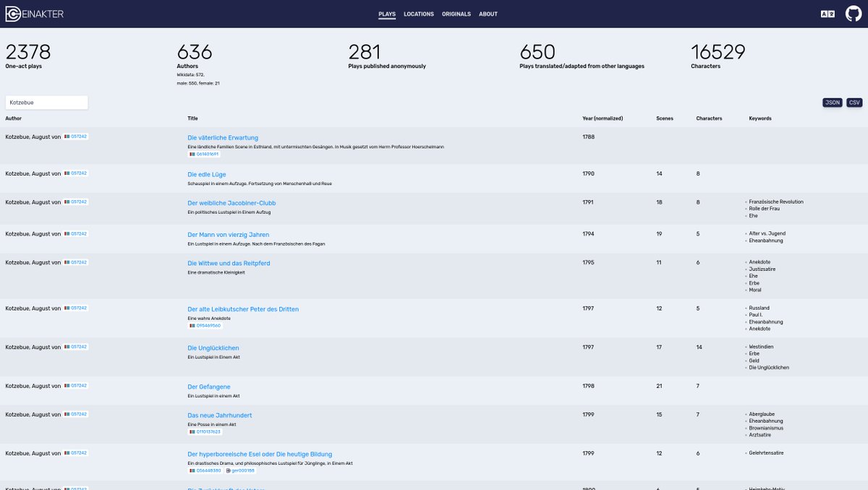Click keyword Französische Revolution
This screenshot has height=490, width=868.
click(776, 202)
